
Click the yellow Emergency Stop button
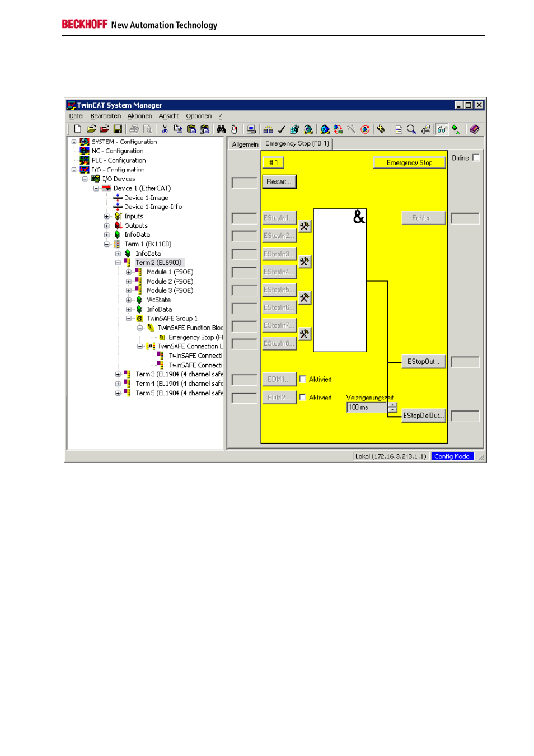click(409, 162)
